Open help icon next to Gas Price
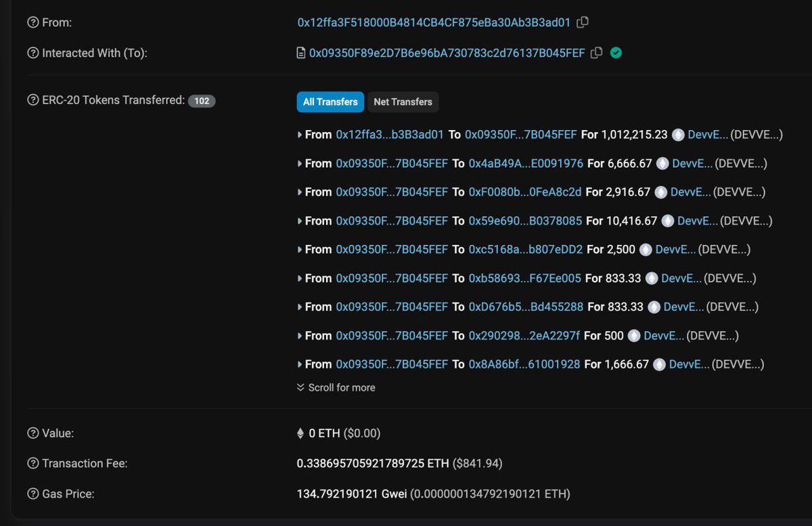The image size is (812, 526). pyautogui.click(x=32, y=494)
